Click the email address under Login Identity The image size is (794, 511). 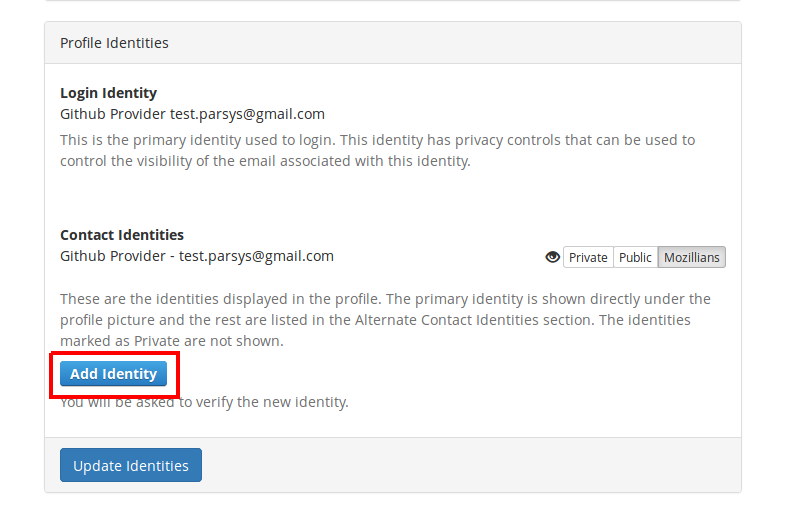(x=247, y=114)
